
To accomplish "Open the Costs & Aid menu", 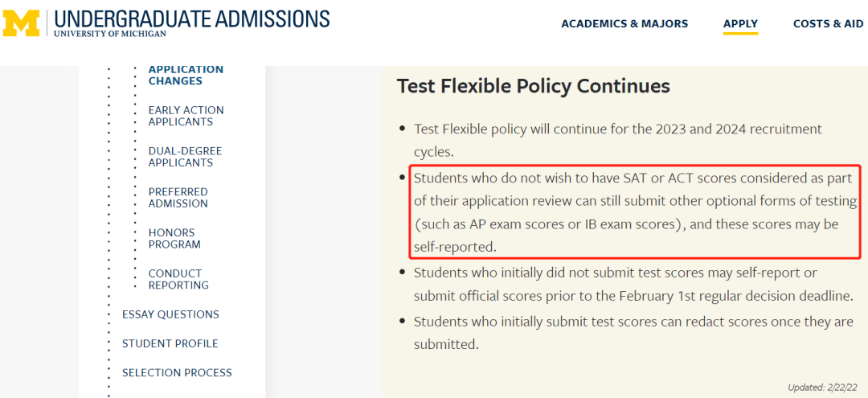I will [x=828, y=24].
